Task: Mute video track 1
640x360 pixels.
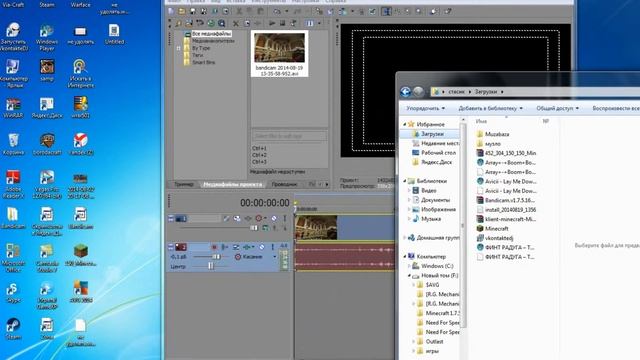Action: [x=274, y=218]
